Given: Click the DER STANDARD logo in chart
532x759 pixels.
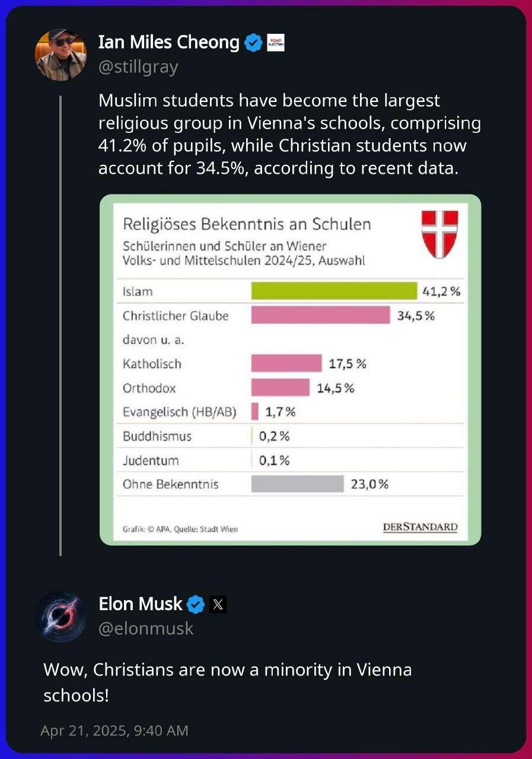Looking at the screenshot, I should [x=420, y=527].
